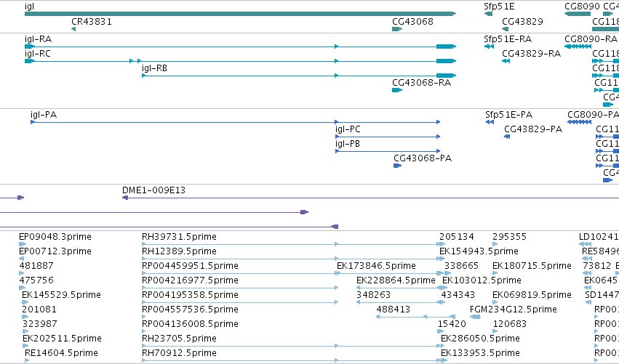Image resolution: width=619 pixels, height=364 pixels.
Task: Click the CG43829-RA transcript
Action: (506, 61)
